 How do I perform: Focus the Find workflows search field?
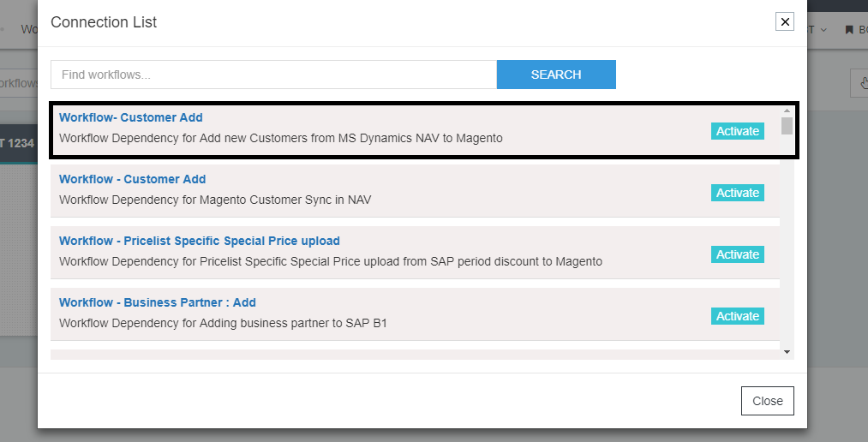273,75
